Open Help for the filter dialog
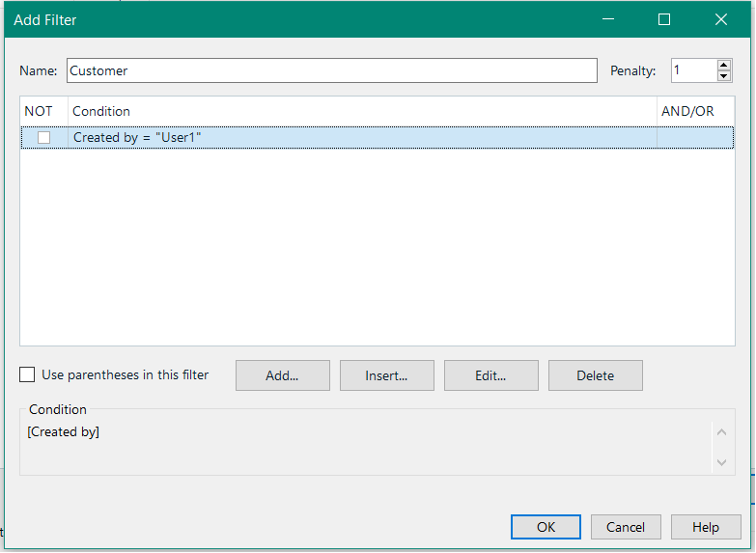 (x=705, y=527)
